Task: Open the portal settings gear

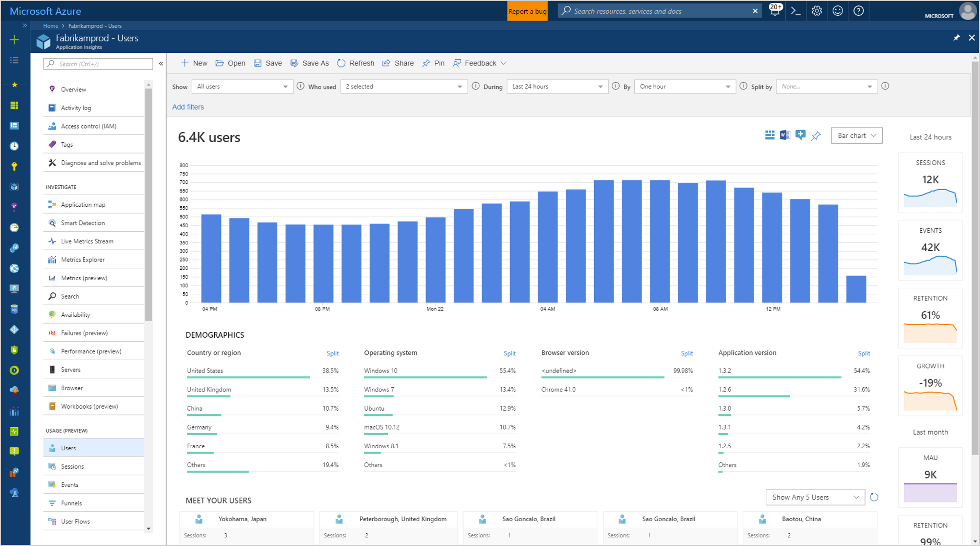Action: 817,11
